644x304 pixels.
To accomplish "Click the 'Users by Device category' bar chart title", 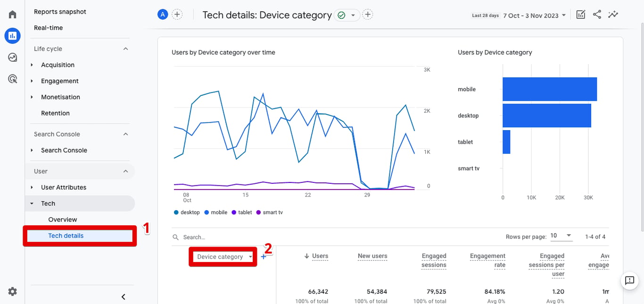I will [x=495, y=52].
